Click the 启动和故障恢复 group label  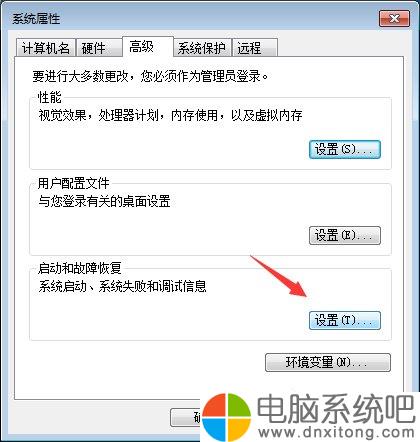(79, 268)
